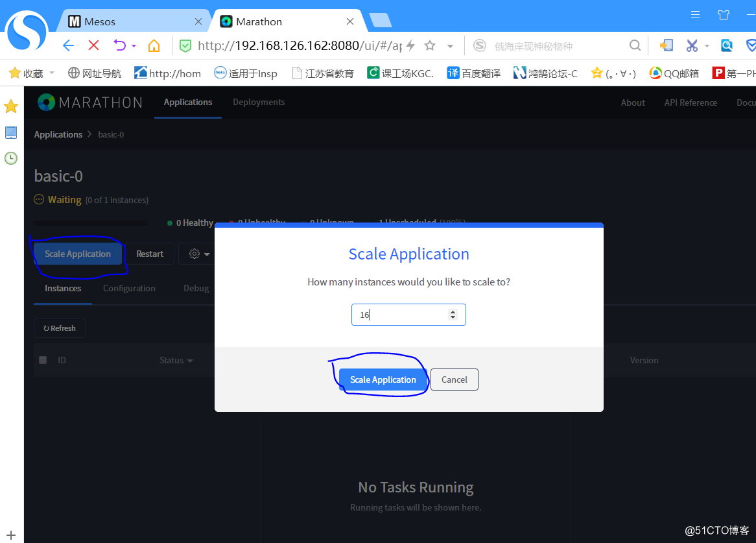Switch to the Instances tab
Image resolution: width=756 pixels, height=543 pixels.
63,289
